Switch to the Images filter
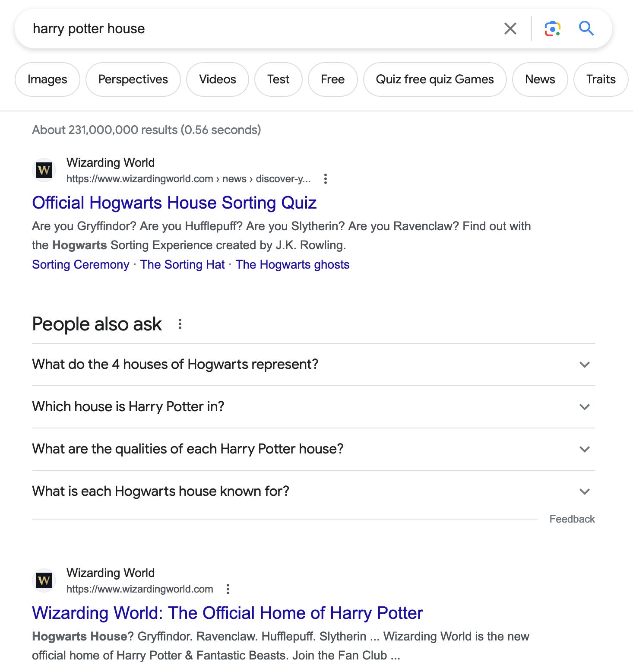This screenshot has height=672, width=633. tap(47, 79)
